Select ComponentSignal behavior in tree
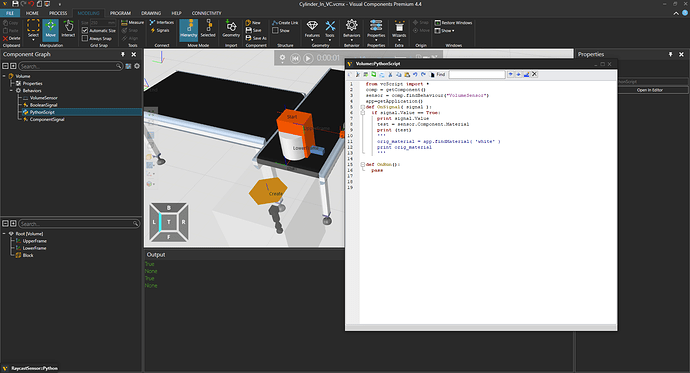The image size is (690, 373). point(47,119)
